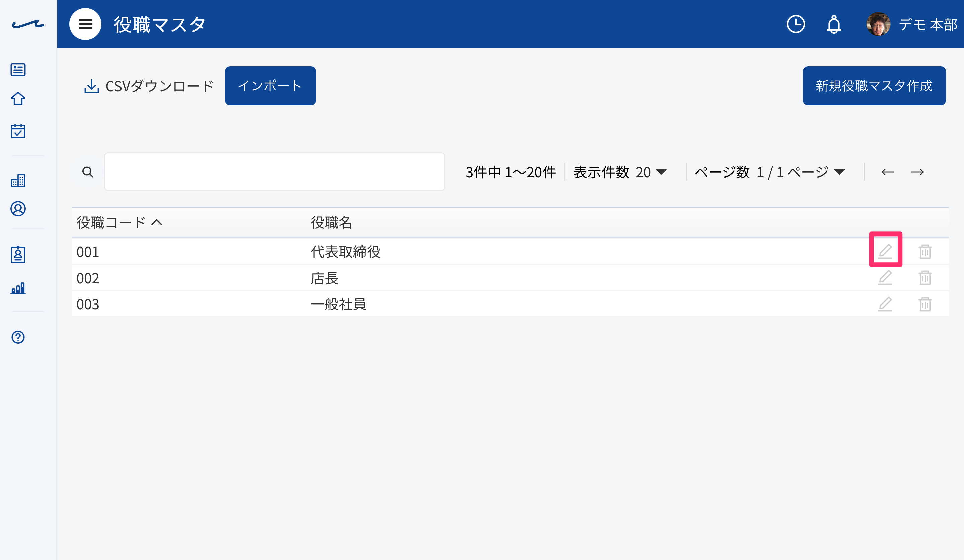The width and height of the screenshot is (964, 560).
Task: Delete the 003 一般社員 row
Action: 925,304
